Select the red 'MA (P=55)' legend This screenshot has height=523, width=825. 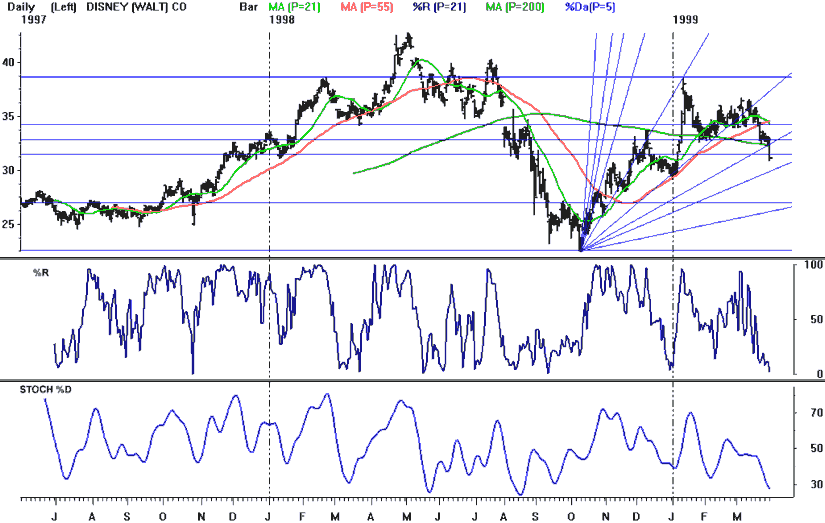coord(366,7)
